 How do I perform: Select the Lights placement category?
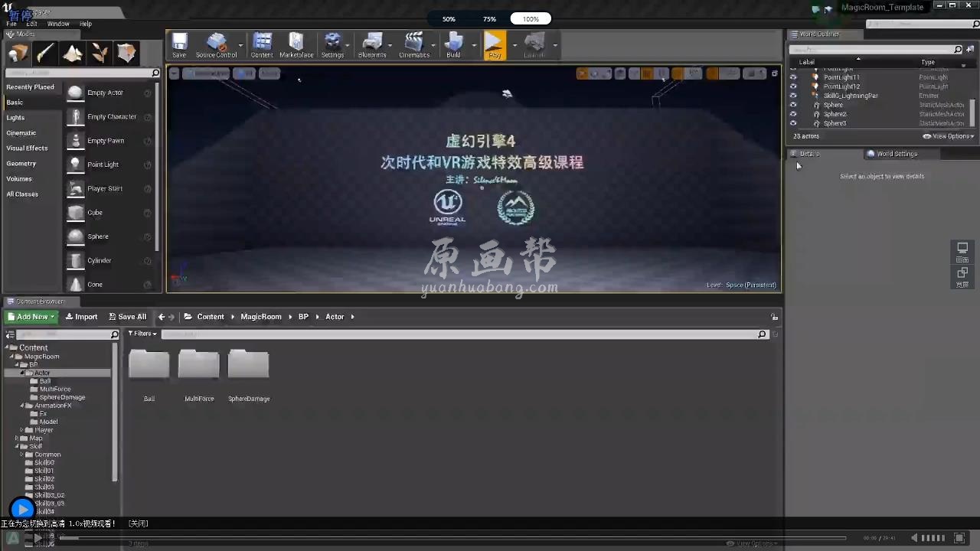15,118
